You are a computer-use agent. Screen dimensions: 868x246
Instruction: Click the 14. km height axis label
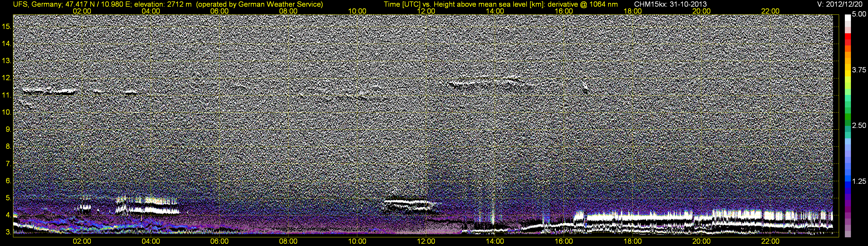tap(7, 44)
